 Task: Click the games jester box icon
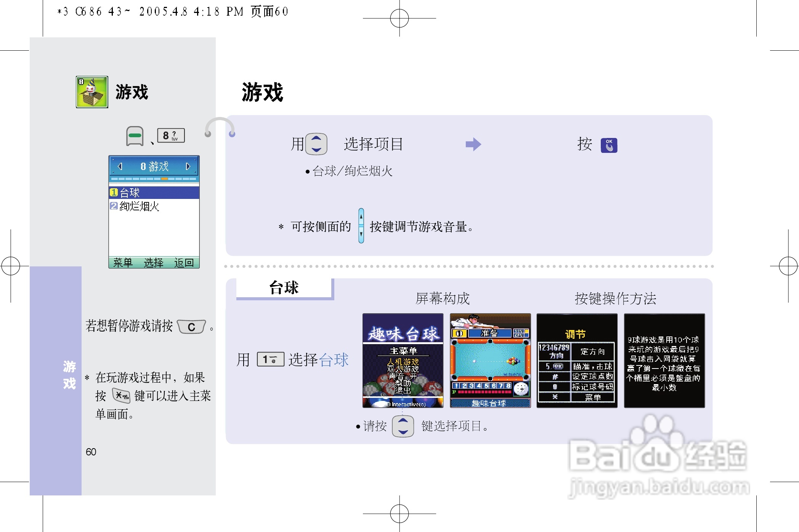coord(92,92)
